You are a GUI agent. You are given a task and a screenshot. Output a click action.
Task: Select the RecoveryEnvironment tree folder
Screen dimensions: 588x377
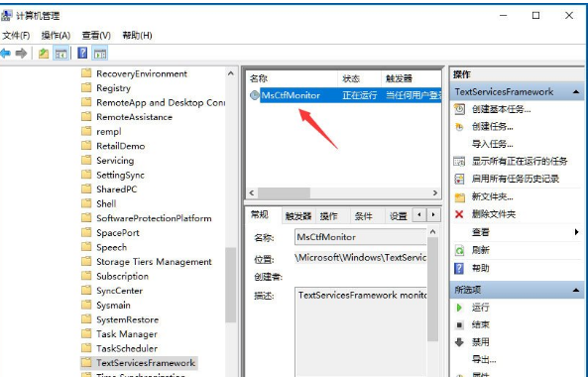pyautogui.click(x=142, y=73)
